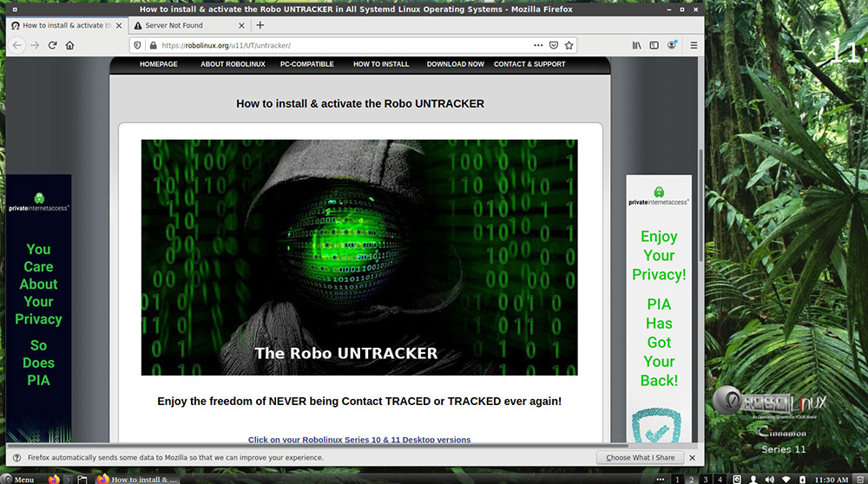Open HOMEPAGE nav item
868x484 pixels.
[158, 64]
